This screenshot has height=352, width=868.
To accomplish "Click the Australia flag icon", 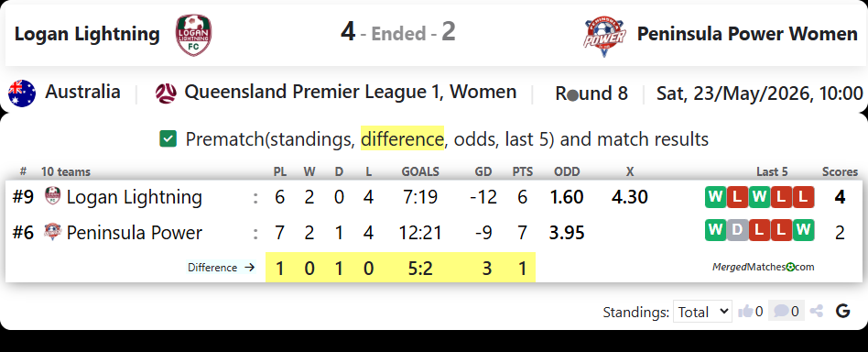I will pyautogui.click(x=22, y=93).
